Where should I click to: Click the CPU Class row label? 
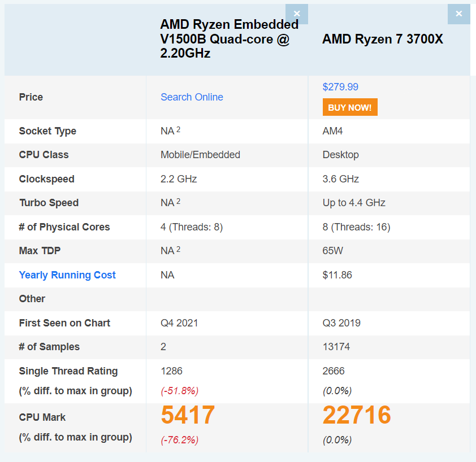point(44,155)
